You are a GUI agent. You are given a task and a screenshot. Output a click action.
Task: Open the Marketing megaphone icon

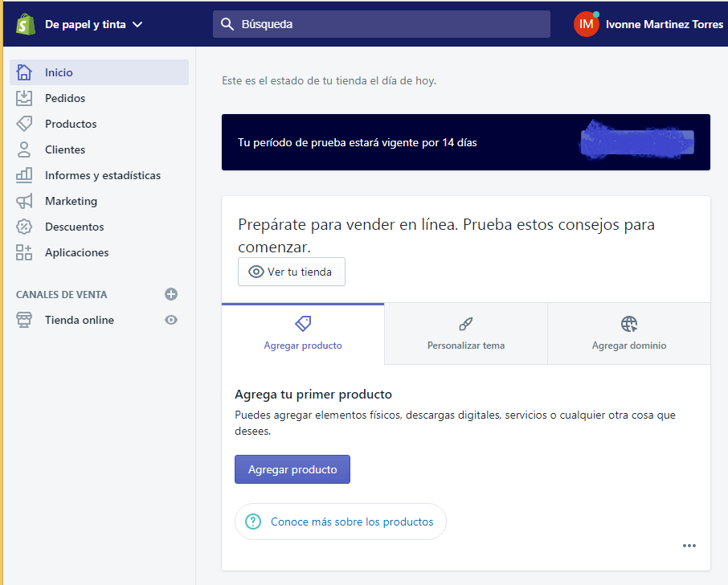[24, 201]
